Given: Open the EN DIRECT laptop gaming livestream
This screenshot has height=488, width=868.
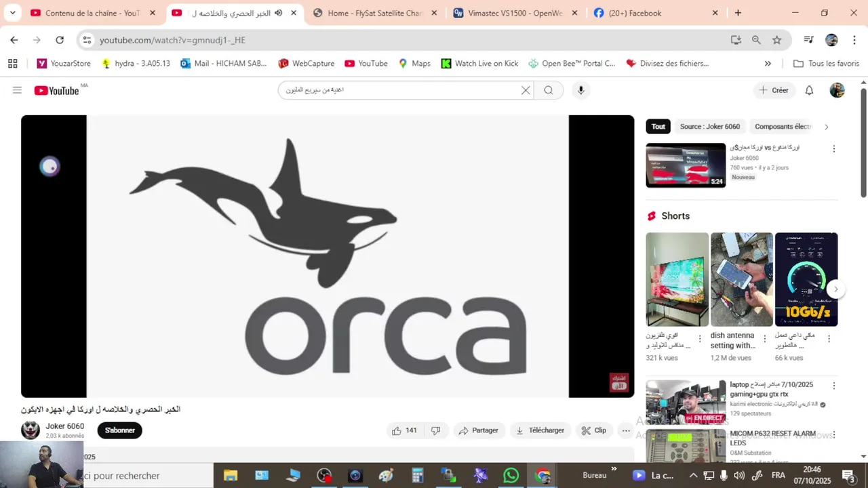Looking at the screenshot, I should click(686, 402).
